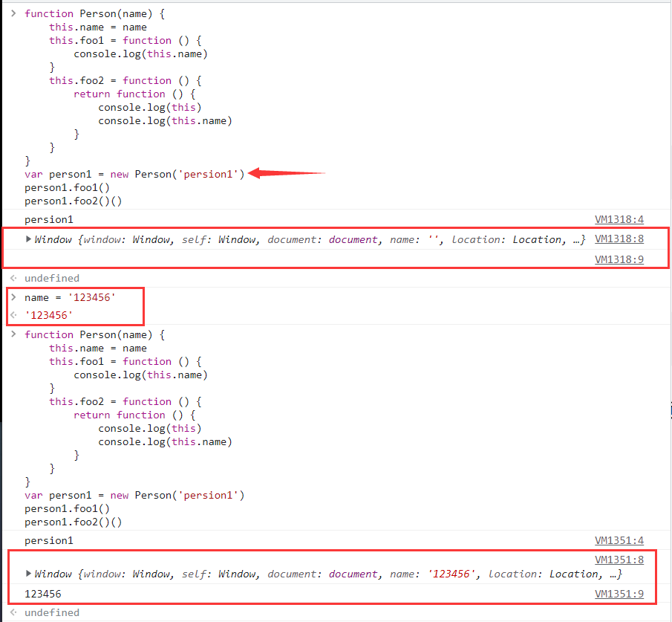Open the VM1351:9 source link
The width and height of the screenshot is (672, 622).
(619, 595)
